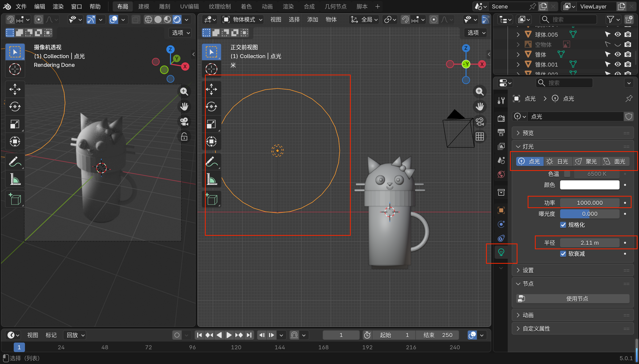The width and height of the screenshot is (639, 364).
Task: Open the 物体模式 mode dropdown
Action: point(243,19)
